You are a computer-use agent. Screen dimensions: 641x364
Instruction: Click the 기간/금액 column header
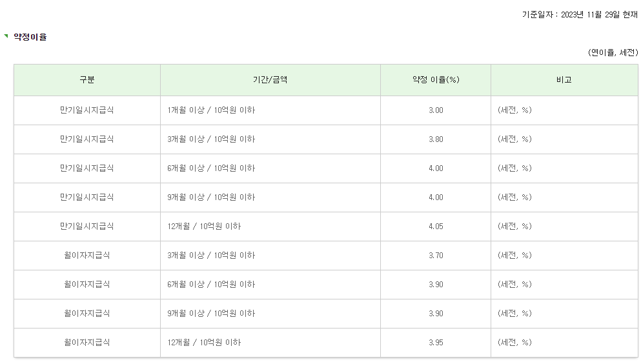[x=270, y=80]
